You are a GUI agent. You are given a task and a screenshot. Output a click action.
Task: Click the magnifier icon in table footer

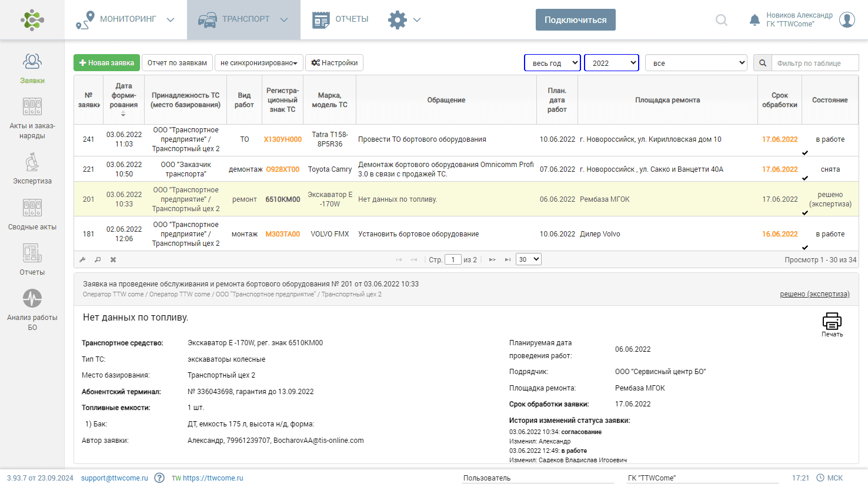98,259
